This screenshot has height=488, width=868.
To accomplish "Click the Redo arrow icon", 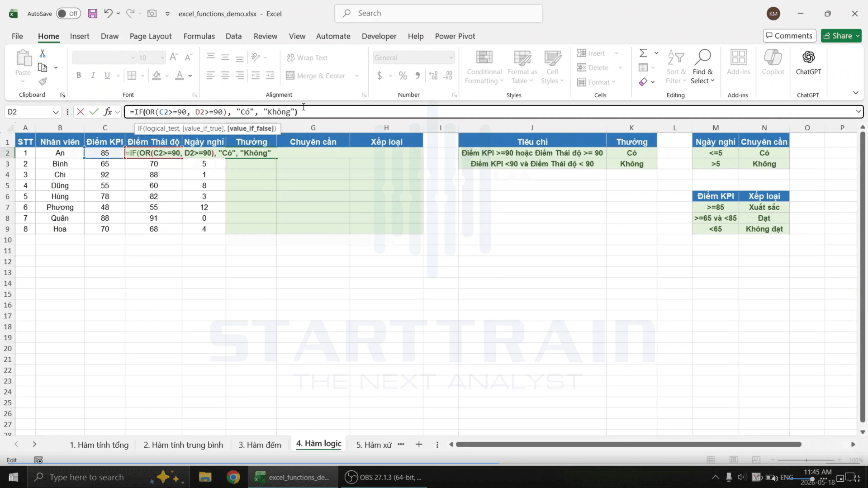I will click(x=130, y=14).
